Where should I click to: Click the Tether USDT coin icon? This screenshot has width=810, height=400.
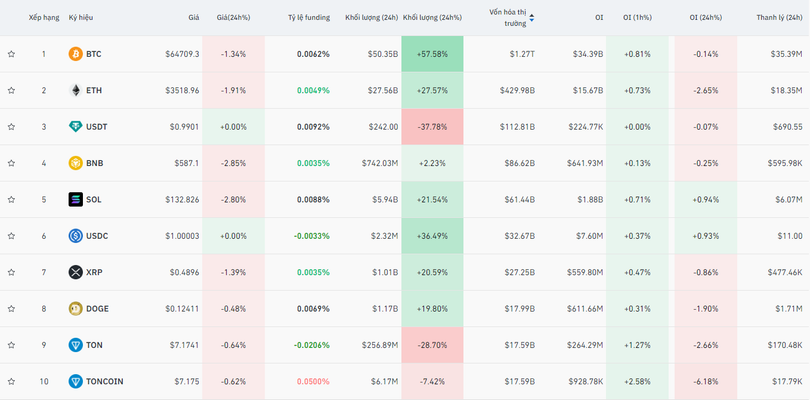point(75,127)
